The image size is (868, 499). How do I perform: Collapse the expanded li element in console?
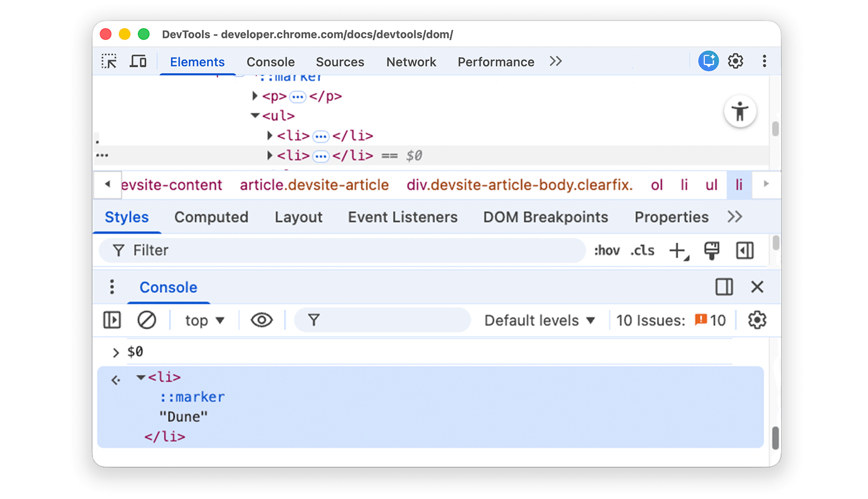(141, 377)
